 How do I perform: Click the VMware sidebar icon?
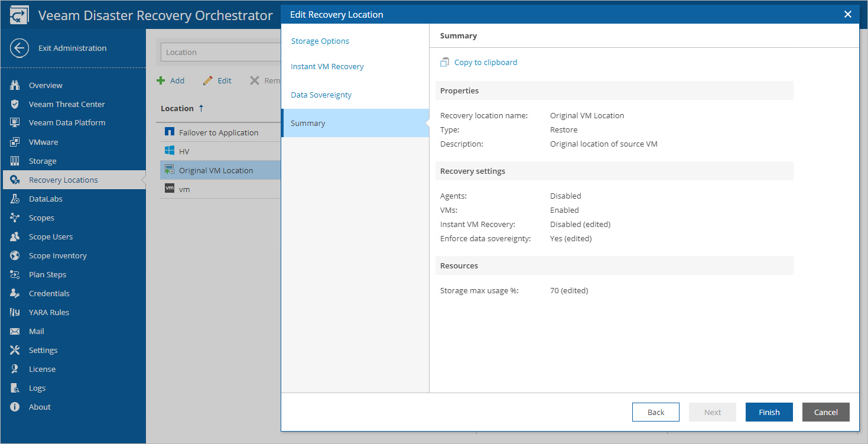coord(15,142)
